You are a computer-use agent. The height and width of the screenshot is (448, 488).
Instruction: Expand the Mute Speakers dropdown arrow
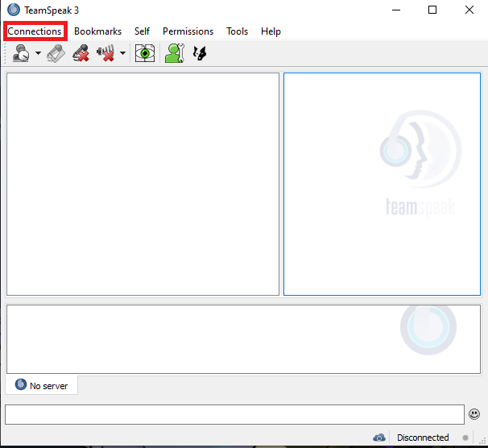click(x=123, y=53)
